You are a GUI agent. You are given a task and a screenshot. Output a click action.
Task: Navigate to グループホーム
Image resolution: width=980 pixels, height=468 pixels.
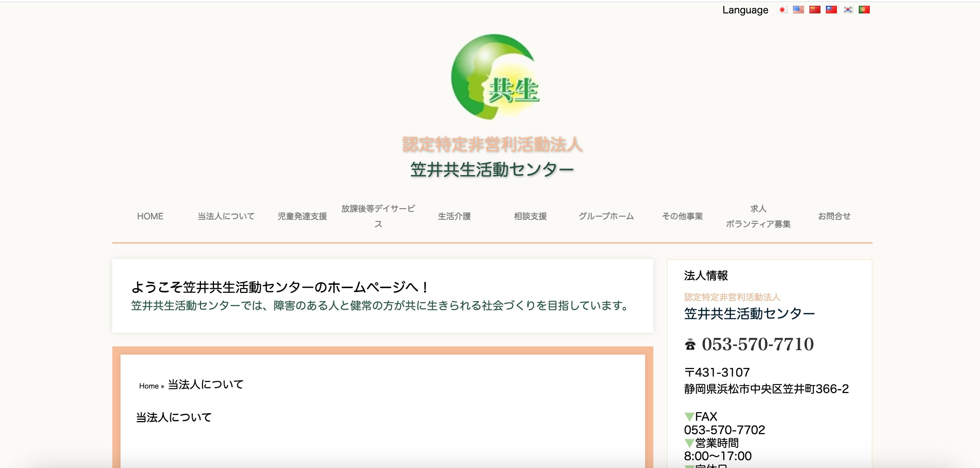click(x=606, y=216)
